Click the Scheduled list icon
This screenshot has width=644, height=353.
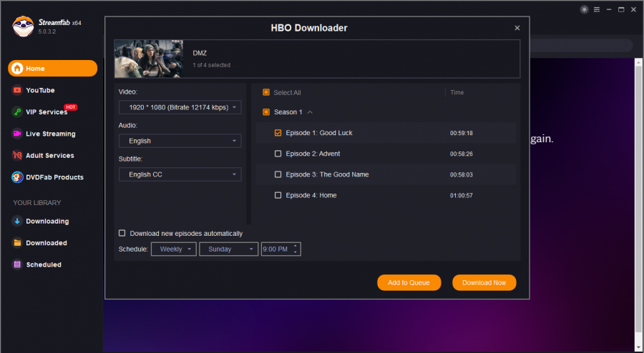pyautogui.click(x=17, y=264)
